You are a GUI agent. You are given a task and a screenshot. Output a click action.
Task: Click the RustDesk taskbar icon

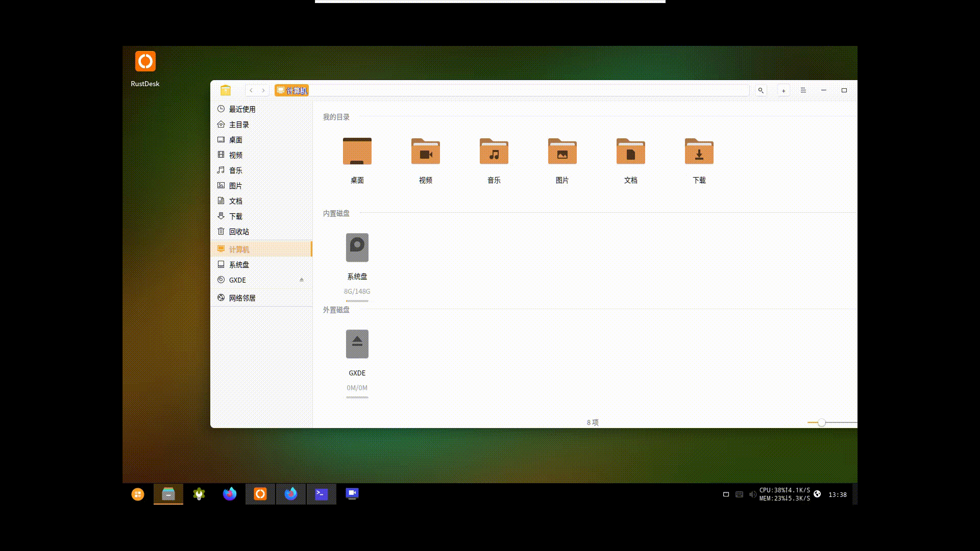tap(260, 494)
